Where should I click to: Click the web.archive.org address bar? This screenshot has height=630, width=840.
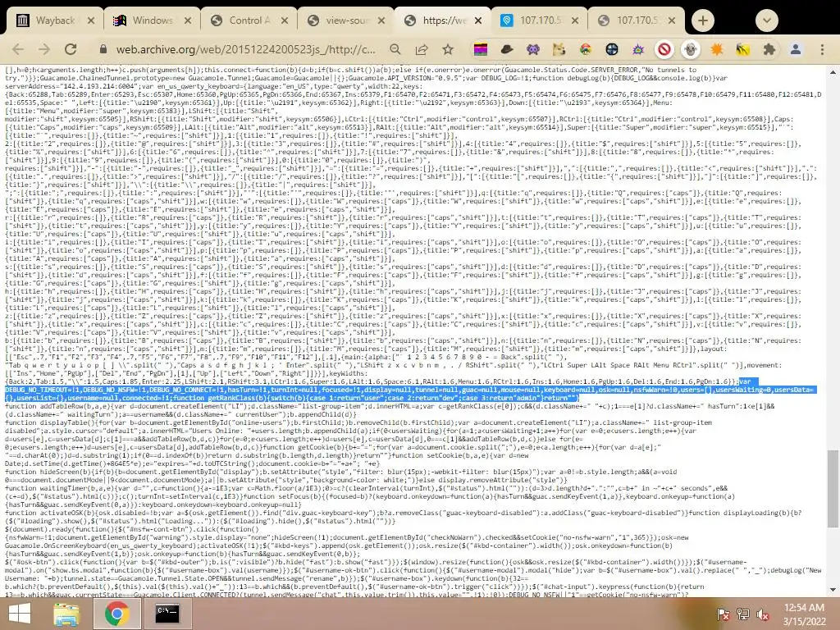click(246, 49)
